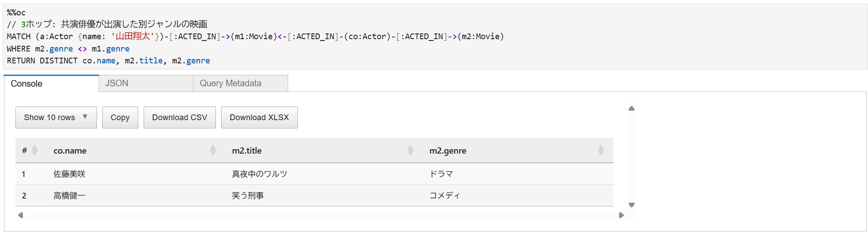Image resolution: width=868 pixels, height=235 pixels.
Task: Switch to the JSON tab
Action: tap(146, 83)
